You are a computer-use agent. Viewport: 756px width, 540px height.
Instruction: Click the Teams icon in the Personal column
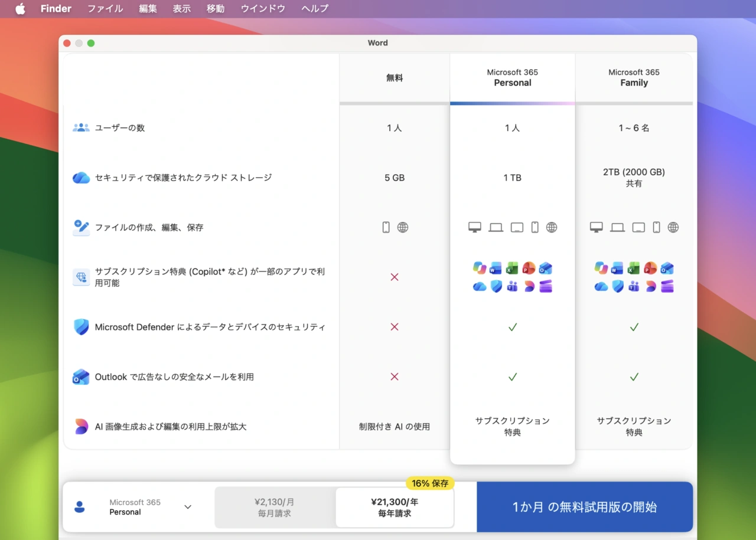513,286
